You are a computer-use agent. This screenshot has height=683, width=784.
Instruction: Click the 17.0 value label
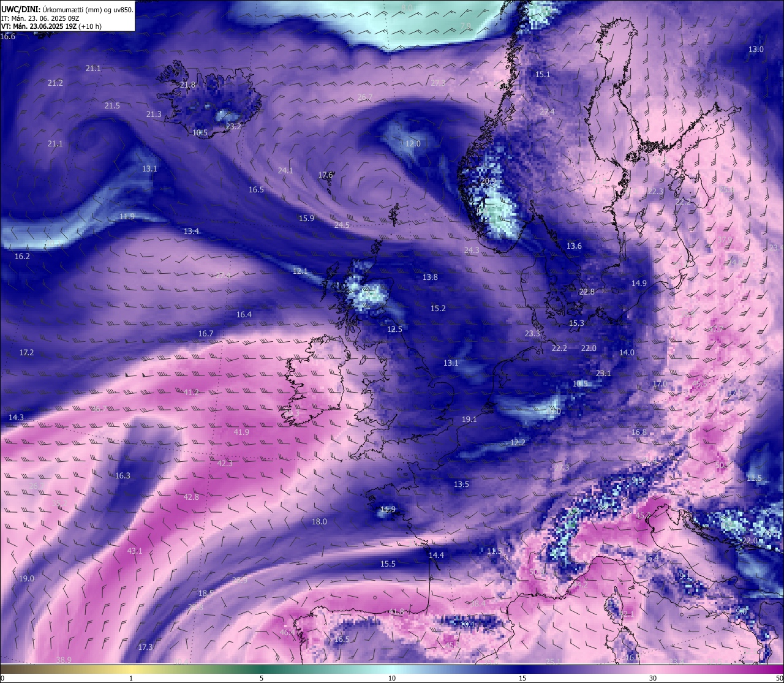(x=659, y=384)
